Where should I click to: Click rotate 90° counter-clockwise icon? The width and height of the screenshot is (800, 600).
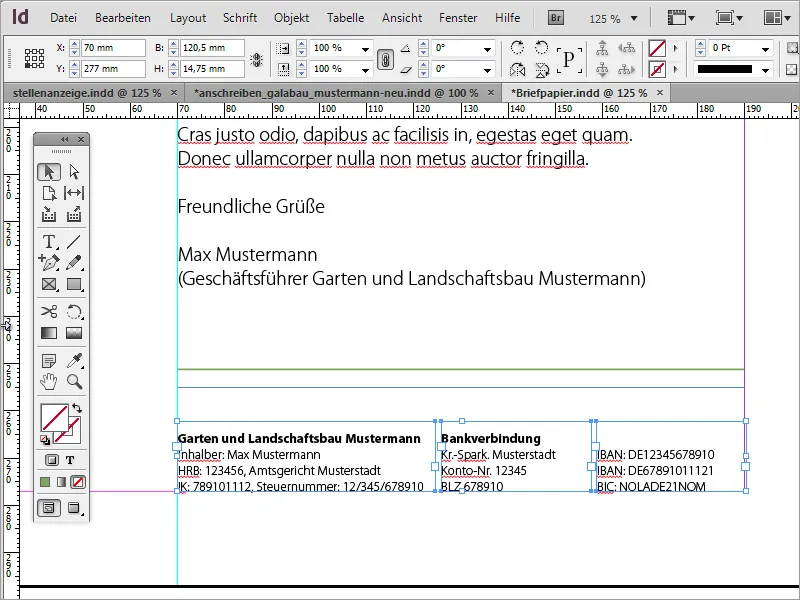541,48
